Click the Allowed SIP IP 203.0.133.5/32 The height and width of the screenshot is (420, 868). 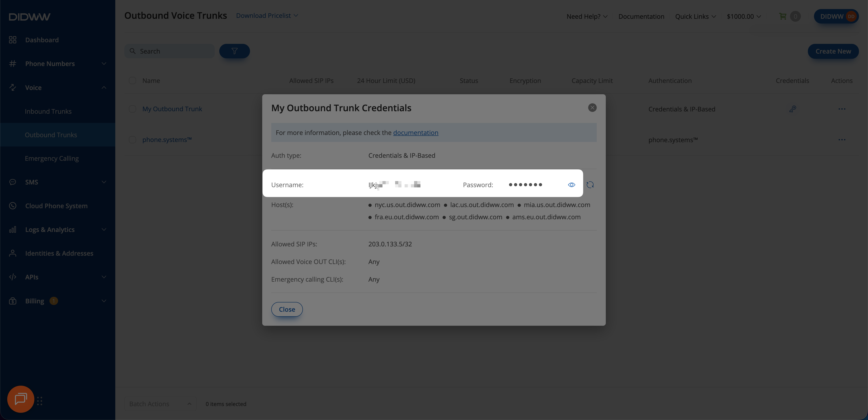pyautogui.click(x=390, y=244)
